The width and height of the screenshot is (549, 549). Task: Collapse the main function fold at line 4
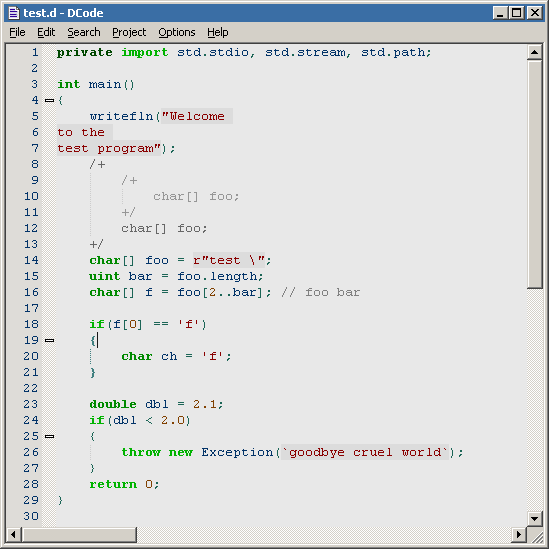(49, 100)
